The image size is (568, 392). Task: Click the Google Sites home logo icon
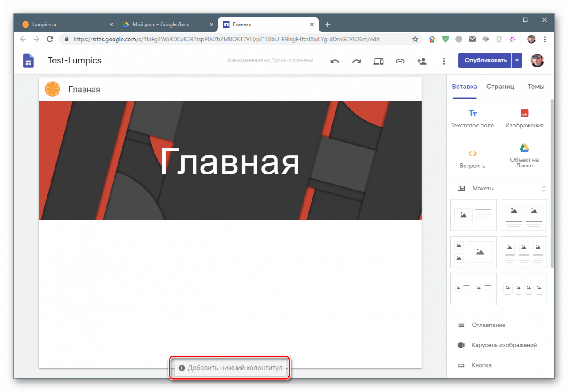[x=28, y=61]
